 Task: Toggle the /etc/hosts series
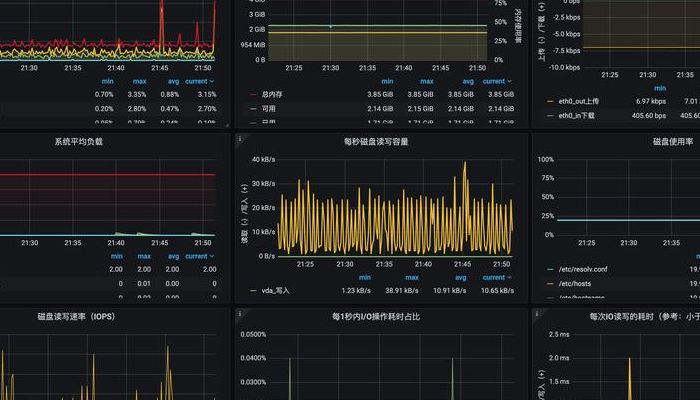575,283
